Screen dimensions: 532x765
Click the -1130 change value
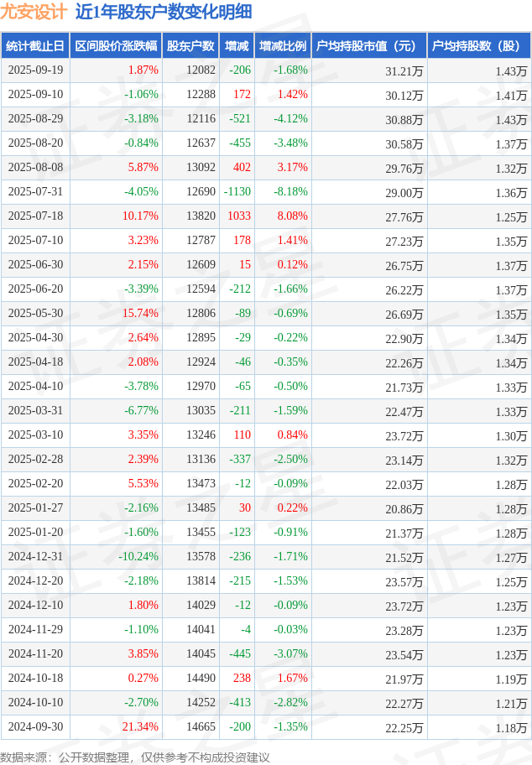click(x=237, y=192)
